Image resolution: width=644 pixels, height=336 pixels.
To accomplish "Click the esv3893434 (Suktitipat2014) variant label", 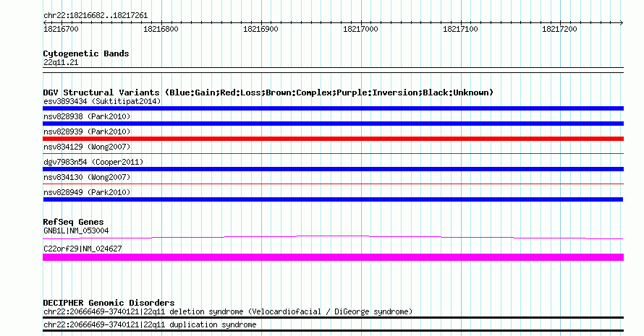I will click(x=102, y=101).
